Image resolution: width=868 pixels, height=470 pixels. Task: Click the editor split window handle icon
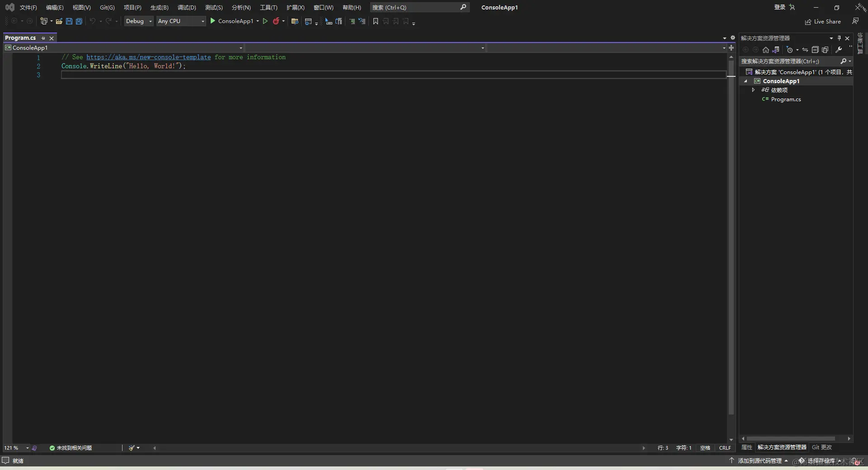731,47
